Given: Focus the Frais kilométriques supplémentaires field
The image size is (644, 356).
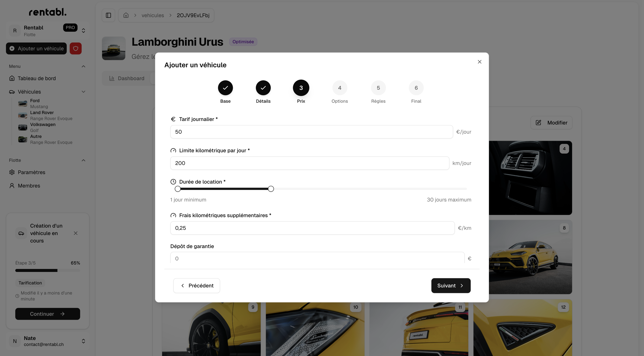Looking at the screenshot, I should tap(312, 228).
